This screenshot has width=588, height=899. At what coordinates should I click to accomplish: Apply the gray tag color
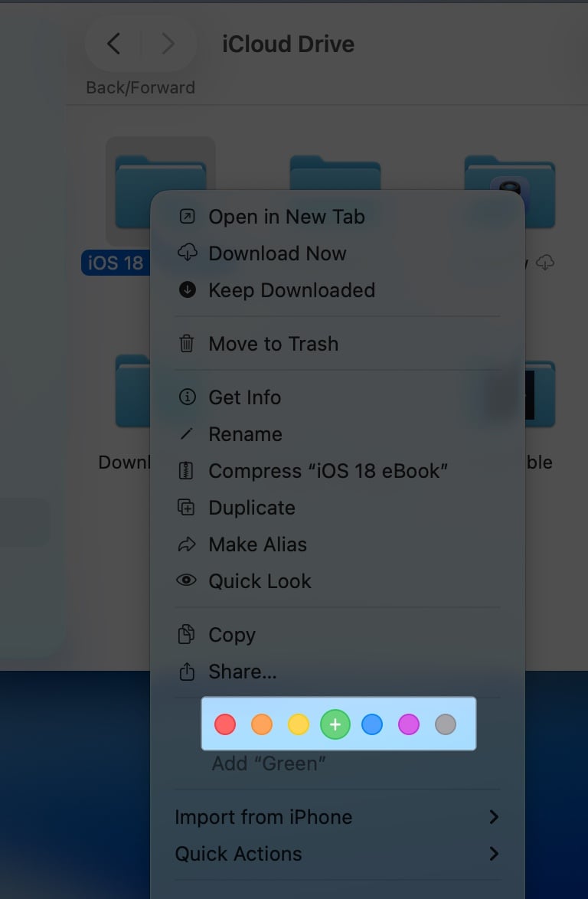(446, 724)
